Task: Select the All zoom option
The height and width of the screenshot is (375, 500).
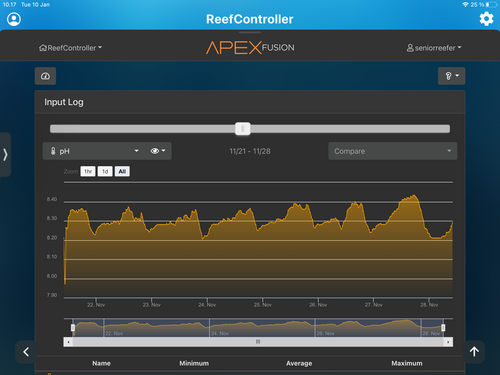Action: [x=122, y=171]
